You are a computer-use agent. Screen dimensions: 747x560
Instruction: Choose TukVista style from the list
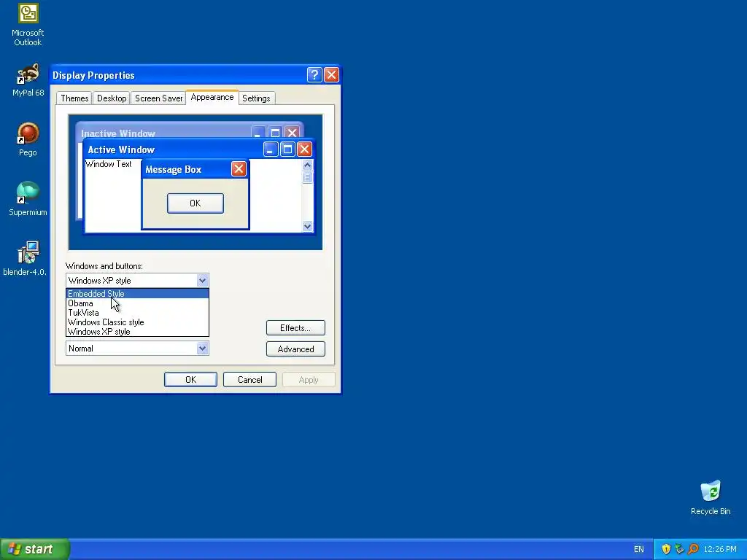[x=137, y=313]
